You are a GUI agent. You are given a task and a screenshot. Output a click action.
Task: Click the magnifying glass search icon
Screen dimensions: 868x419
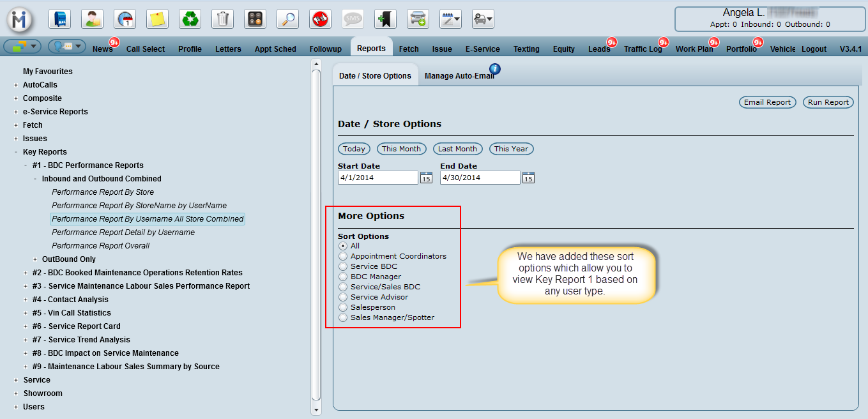[287, 19]
